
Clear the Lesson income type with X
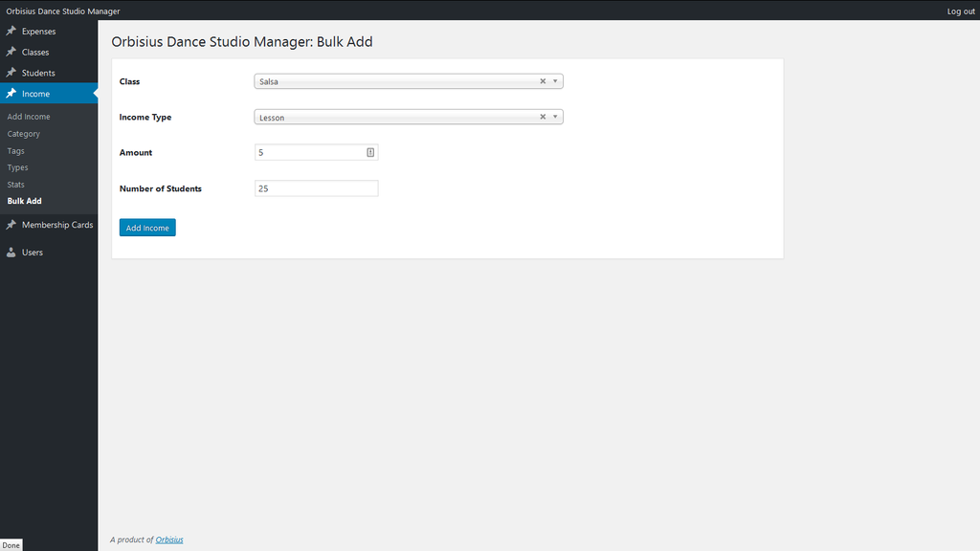pos(543,117)
